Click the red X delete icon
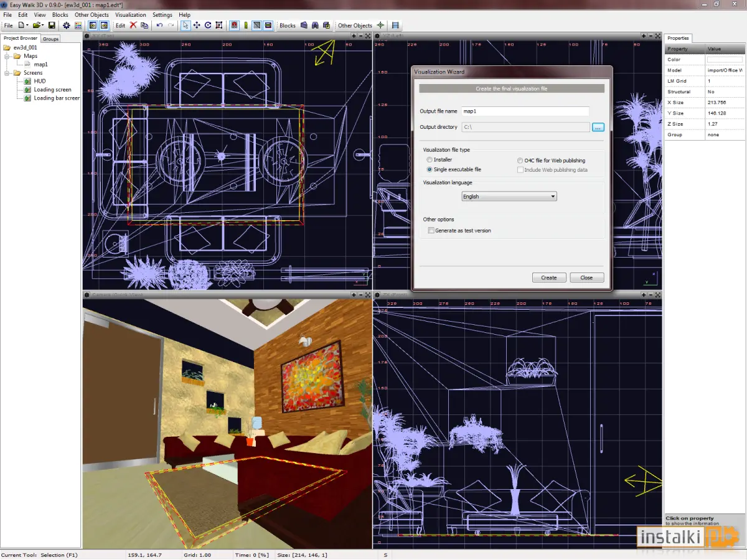This screenshot has width=747, height=560. (x=133, y=26)
